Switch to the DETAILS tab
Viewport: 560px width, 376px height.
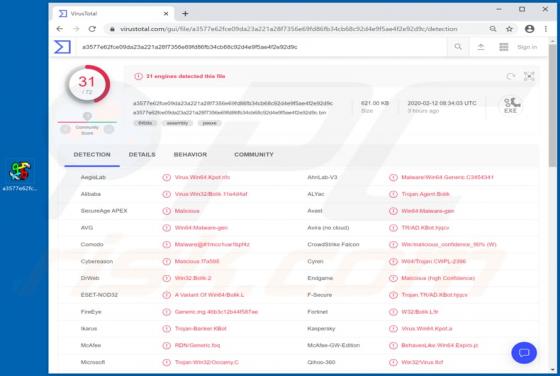(x=142, y=155)
